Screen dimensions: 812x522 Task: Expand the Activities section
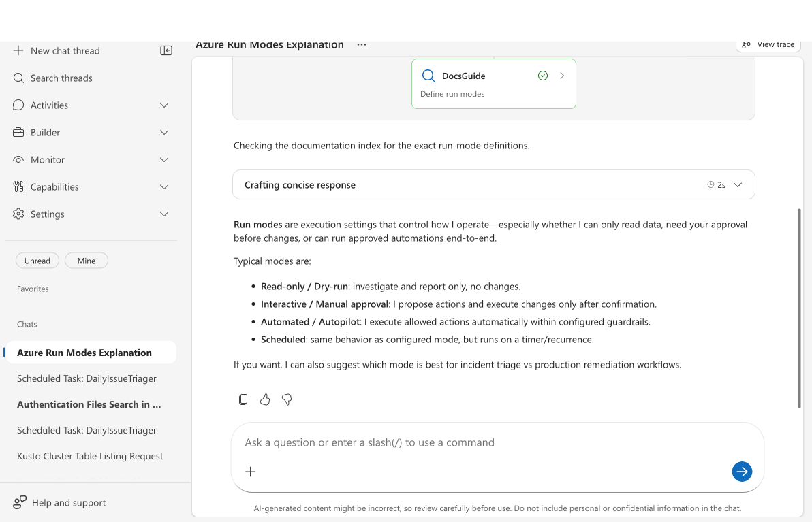click(x=163, y=105)
